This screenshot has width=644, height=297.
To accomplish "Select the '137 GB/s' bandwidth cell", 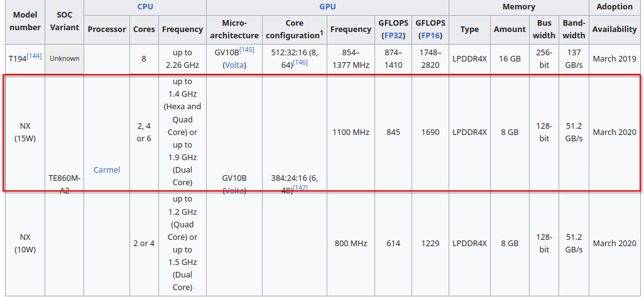I will (x=574, y=58).
